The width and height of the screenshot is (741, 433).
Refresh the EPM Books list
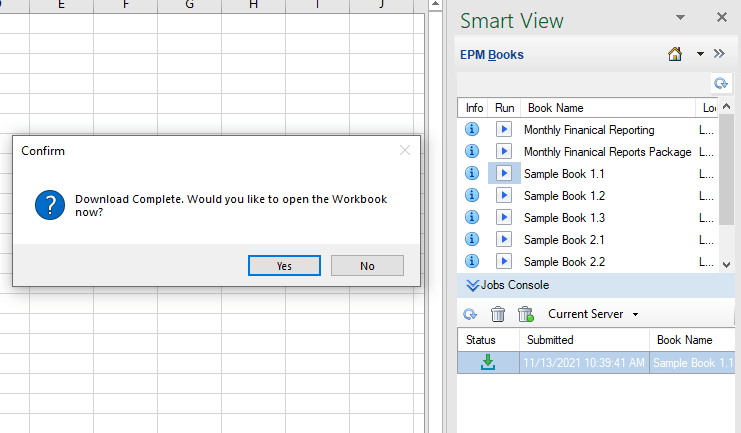pos(720,83)
